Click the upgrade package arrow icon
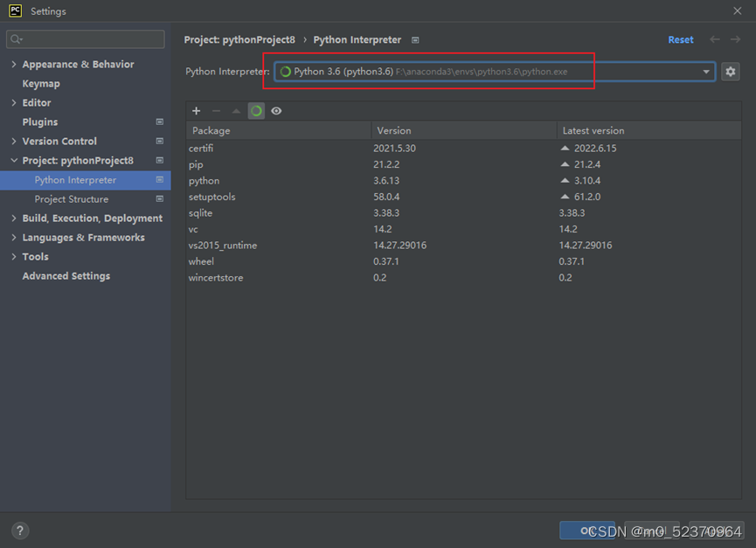 pos(236,111)
